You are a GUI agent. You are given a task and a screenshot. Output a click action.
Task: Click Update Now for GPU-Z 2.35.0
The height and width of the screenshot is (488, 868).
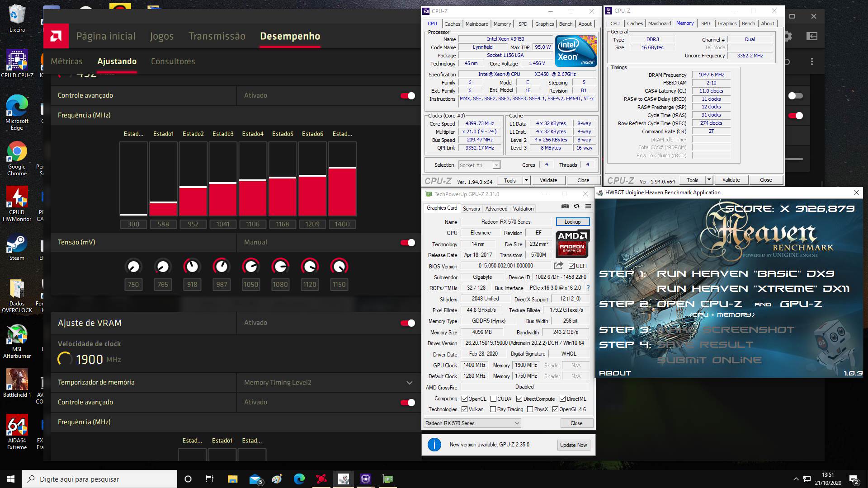click(x=573, y=445)
